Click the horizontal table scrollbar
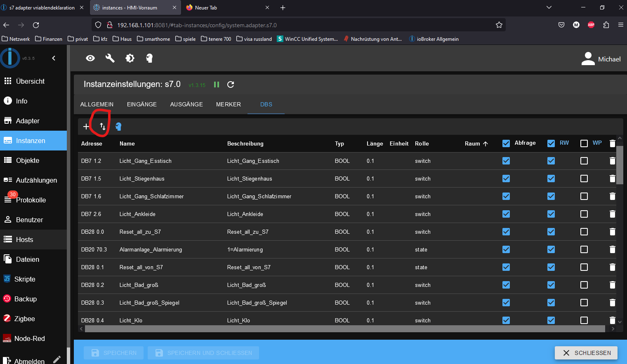 345,329
